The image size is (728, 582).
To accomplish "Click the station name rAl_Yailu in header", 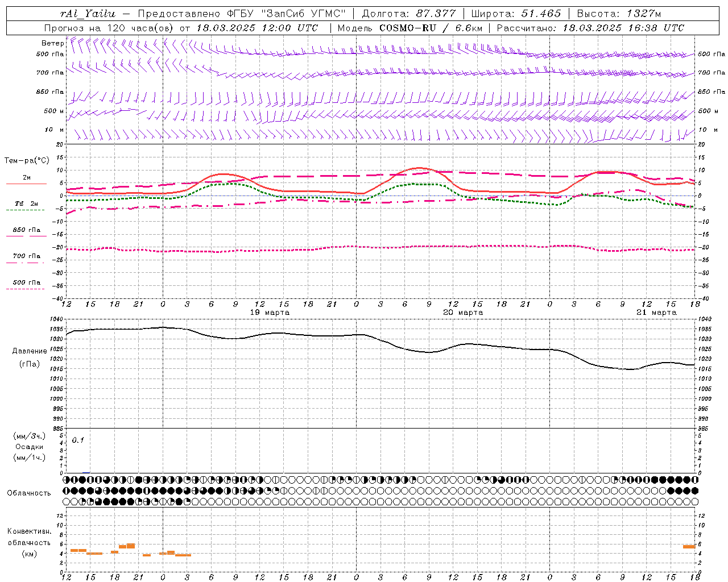I will point(87,14).
